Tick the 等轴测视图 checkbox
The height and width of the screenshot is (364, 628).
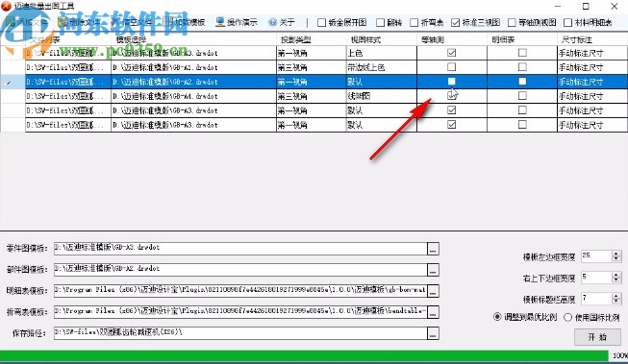click(x=512, y=23)
